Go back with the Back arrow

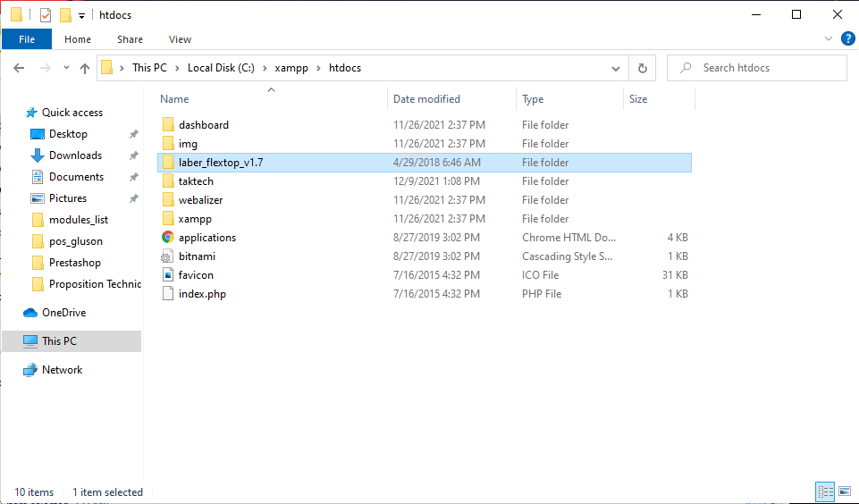[19, 68]
